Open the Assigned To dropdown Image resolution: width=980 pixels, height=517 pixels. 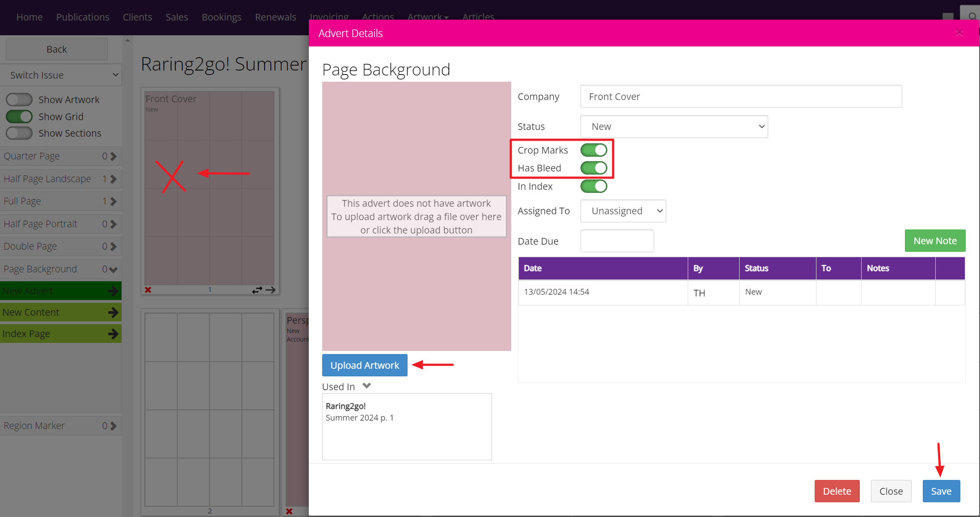[x=623, y=211]
